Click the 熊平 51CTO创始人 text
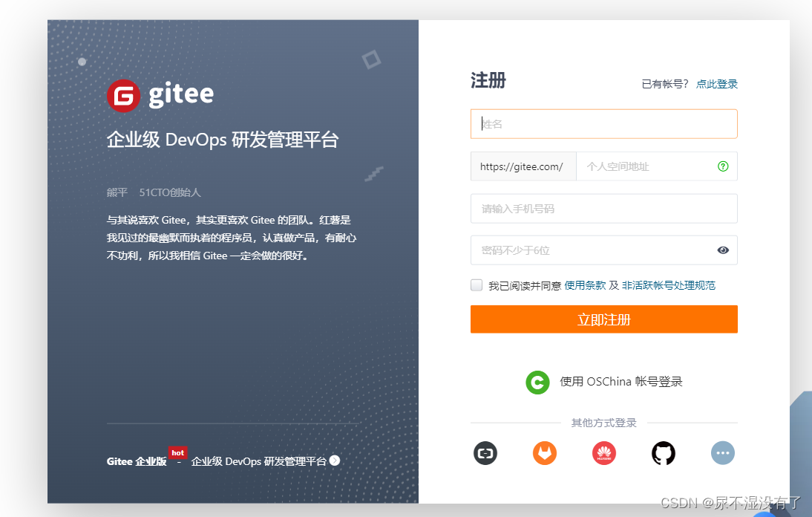 coord(154,192)
